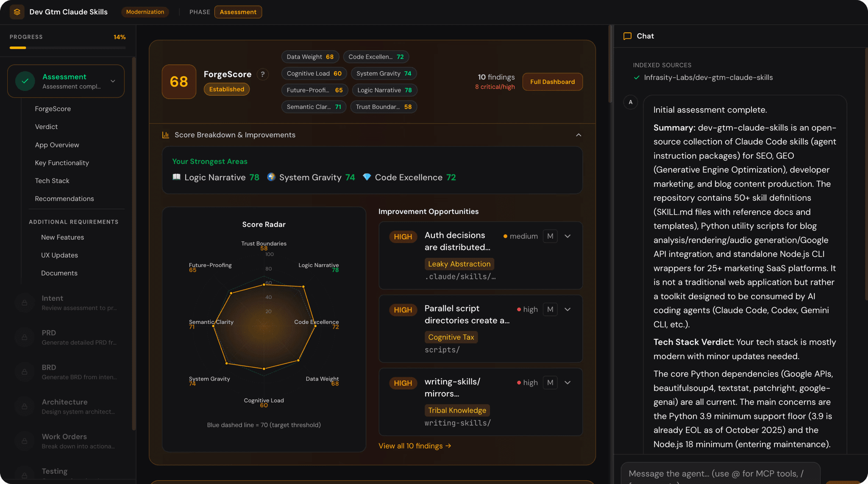Open New Features under Additional Requirements
Viewport: 868px width, 484px height.
click(62, 237)
